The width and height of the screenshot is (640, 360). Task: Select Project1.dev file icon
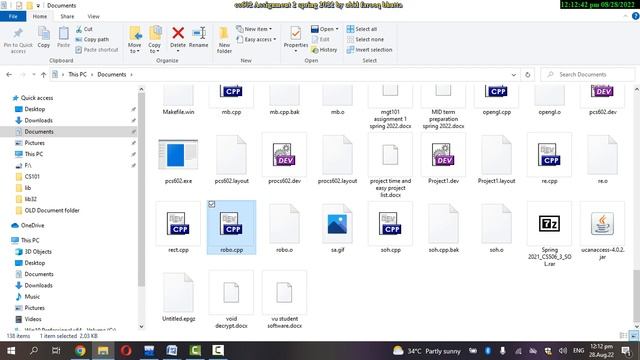(x=443, y=155)
